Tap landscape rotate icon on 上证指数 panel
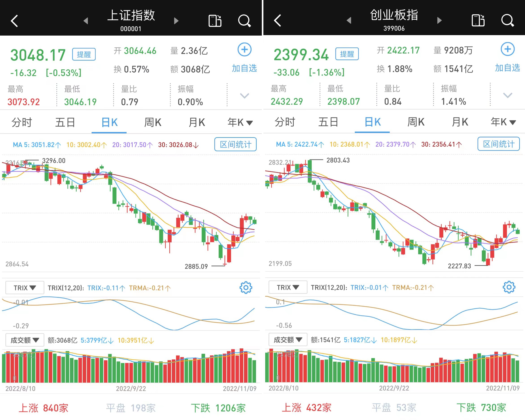 (x=215, y=21)
